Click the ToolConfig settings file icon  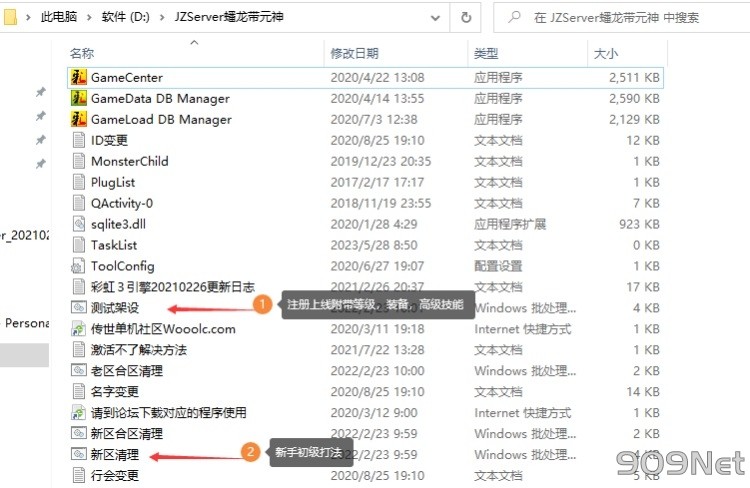point(79,266)
